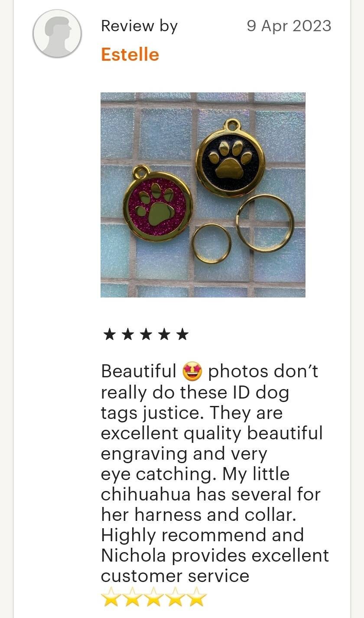Click the reviewer's default avatar icon
This screenshot has height=618, width=364.
coord(57,34)
